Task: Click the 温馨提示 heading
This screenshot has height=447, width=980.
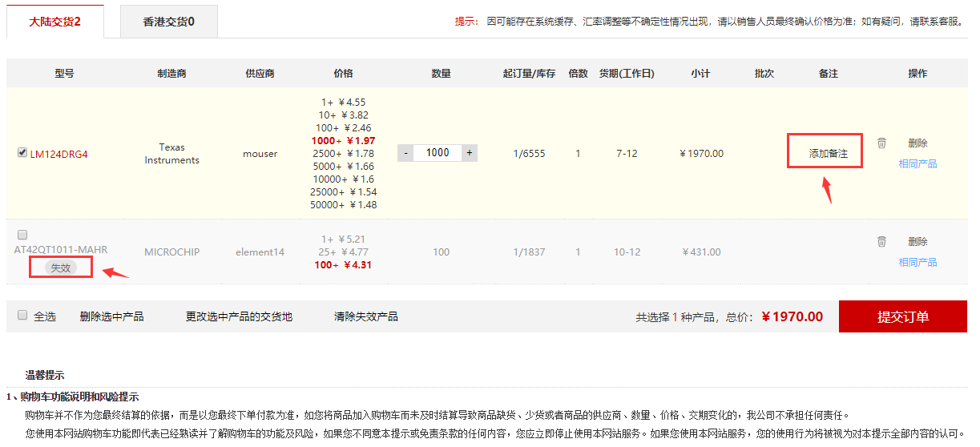Action: tap(45, 375)
